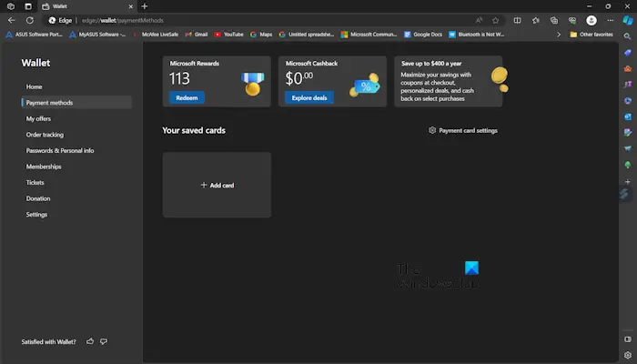Open the ASUS Software Port... bookmark

(x=35, y=35)
